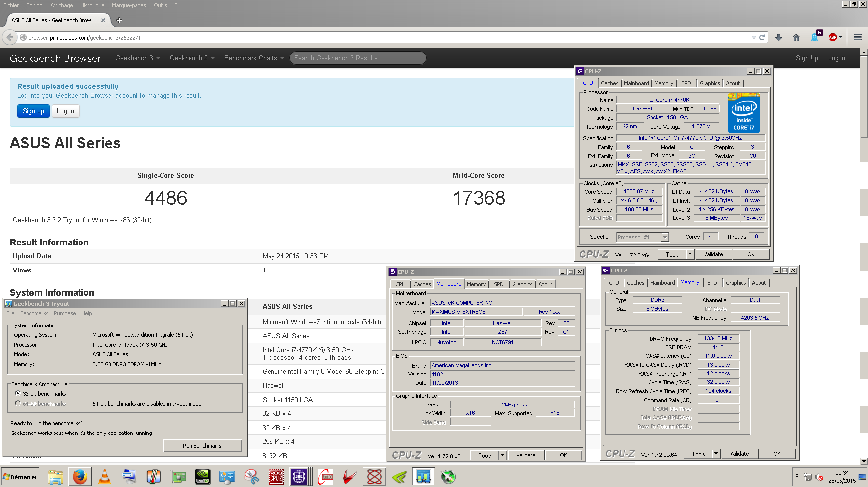868x487 pixels.
Task: Switch to Graphics tab in CPU-Z Mainboard window
Action: coord(522,284)
